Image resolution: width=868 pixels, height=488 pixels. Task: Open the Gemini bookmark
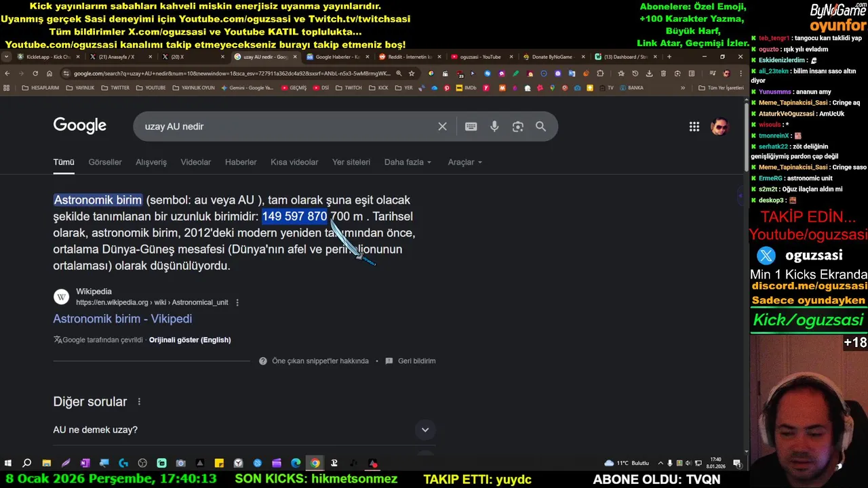248,87
